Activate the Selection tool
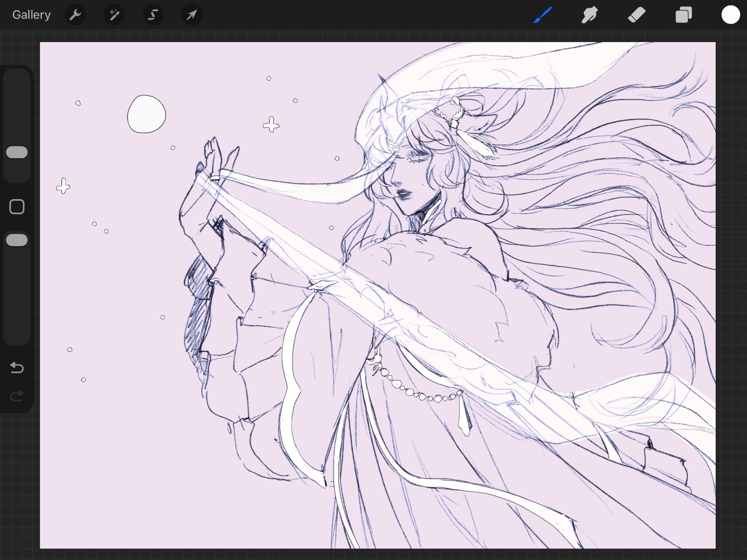This screenshot has width=747, height=560. point(153,15)
